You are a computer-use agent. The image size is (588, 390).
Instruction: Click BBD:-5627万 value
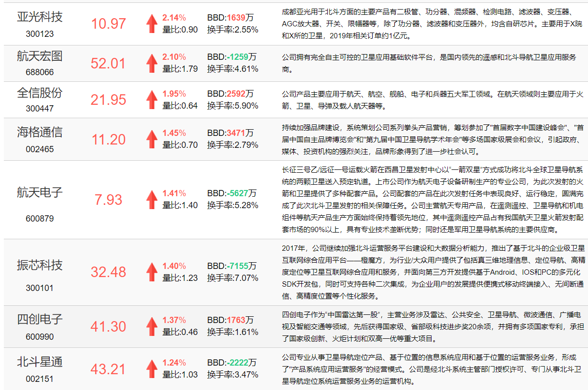(232, 193)
